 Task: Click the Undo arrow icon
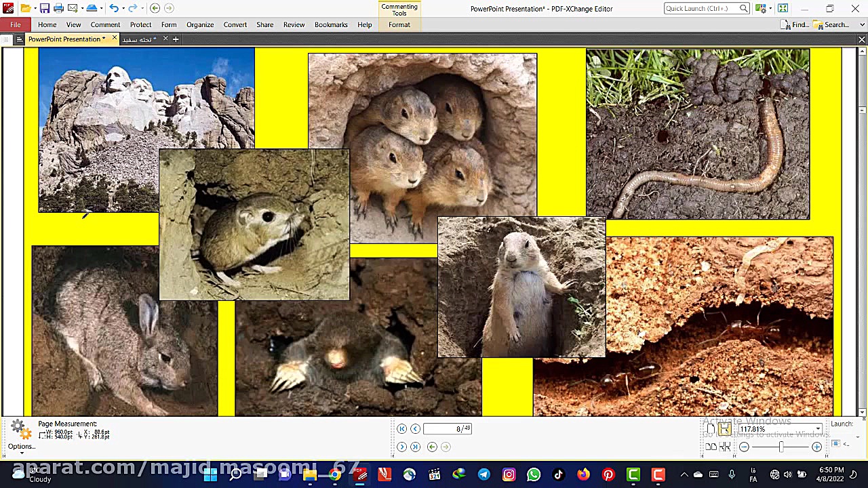click(x=113, y=8)
